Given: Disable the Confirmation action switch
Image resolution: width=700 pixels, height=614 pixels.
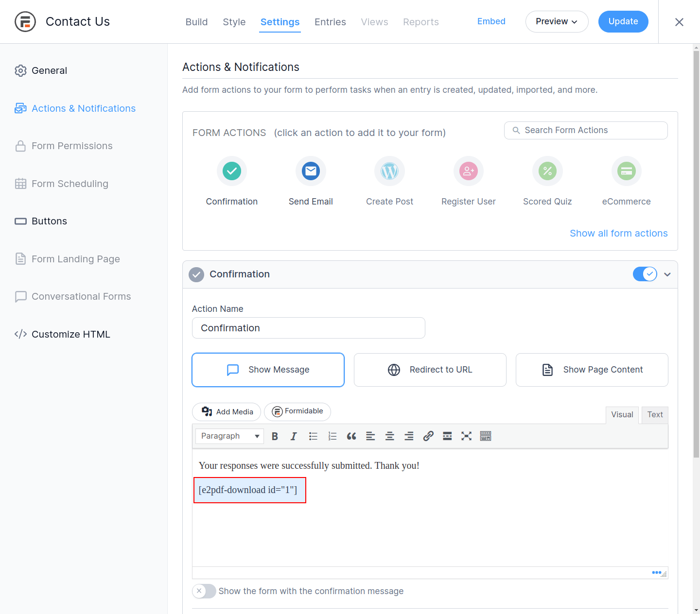Looking at the screenshot, I should 645,274.
